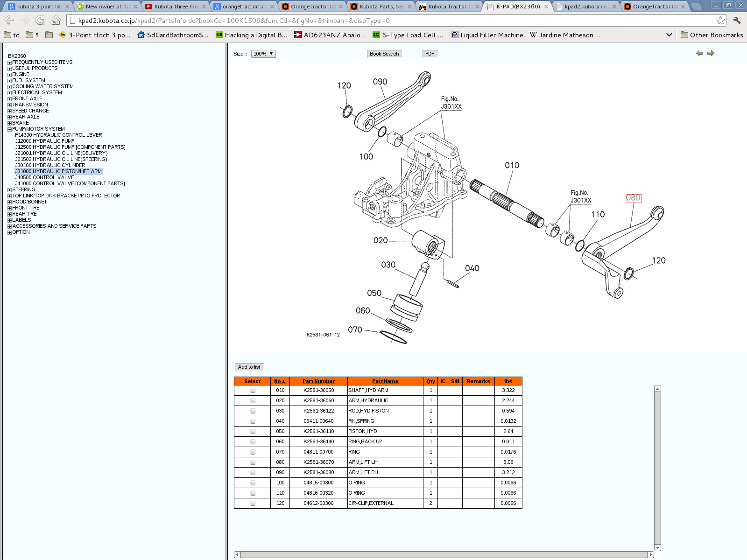This screenshot has width=747, height=560.
Task: Click the vertical scrollbar track of parts list
Action: tap(657, 468)
